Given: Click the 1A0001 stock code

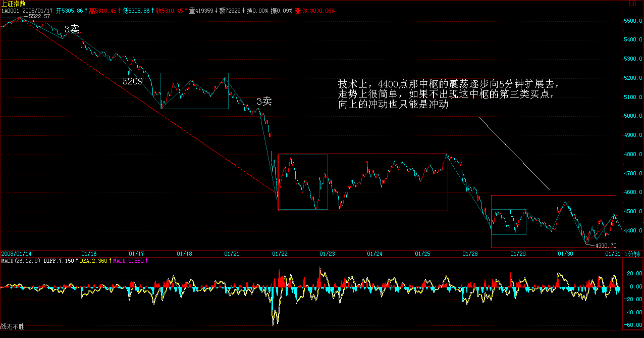Looking at the screenshot, I should click(10, 11).
